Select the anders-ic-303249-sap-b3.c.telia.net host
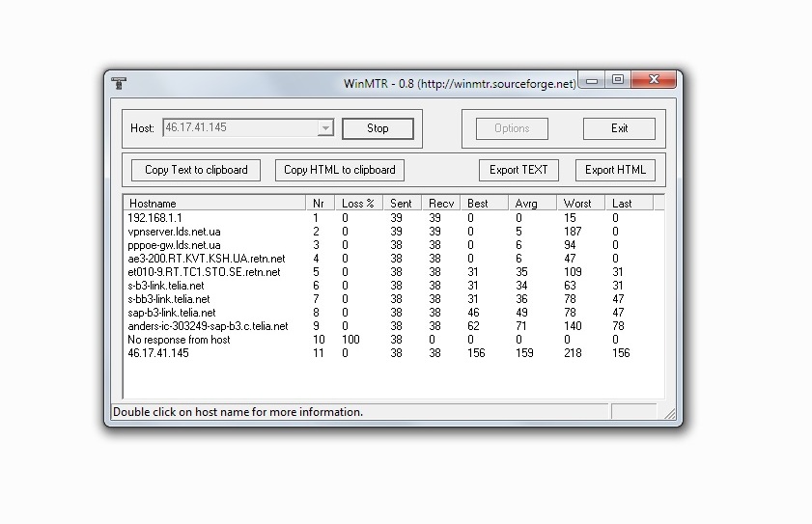 (208, 325)
